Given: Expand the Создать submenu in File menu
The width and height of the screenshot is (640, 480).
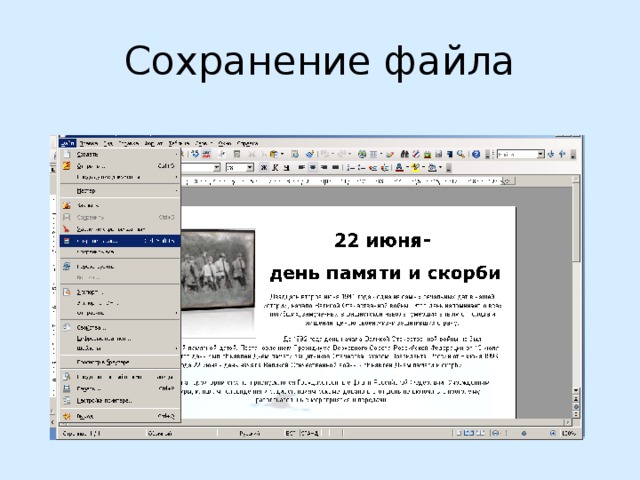Looking at the screenshot, I should [120, 154].
